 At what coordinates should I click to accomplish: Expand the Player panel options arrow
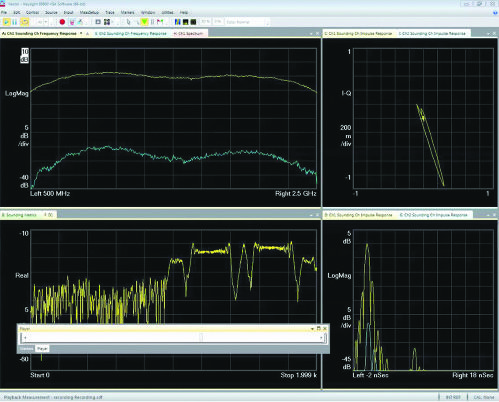click(312, 329)
